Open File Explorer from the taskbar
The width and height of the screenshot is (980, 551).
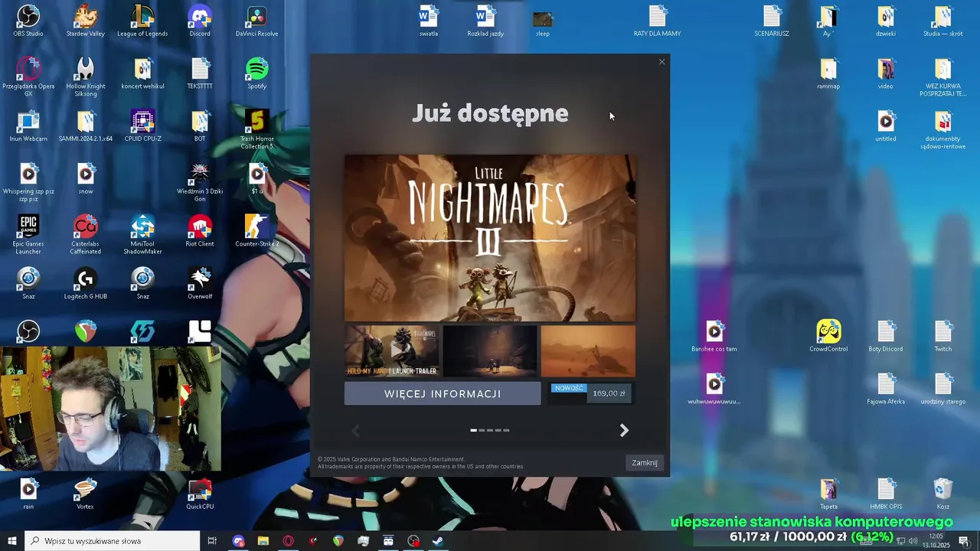point(263,541)
